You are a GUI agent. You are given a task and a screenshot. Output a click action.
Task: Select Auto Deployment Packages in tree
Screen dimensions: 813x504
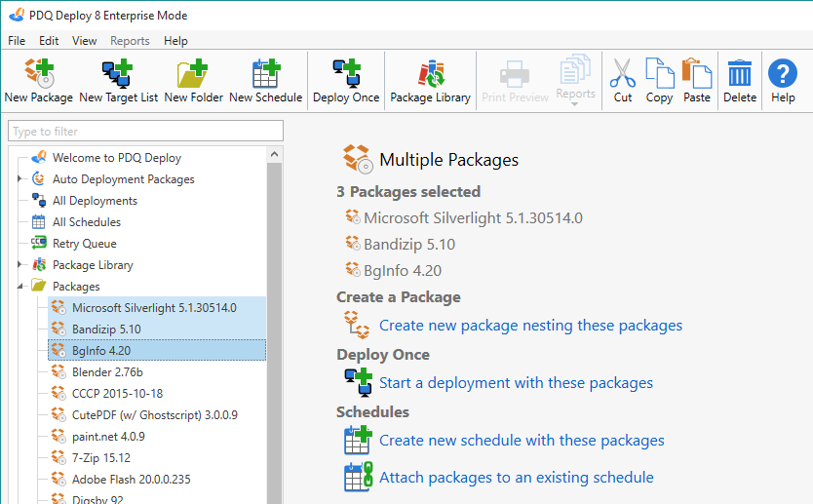(124, 179)
